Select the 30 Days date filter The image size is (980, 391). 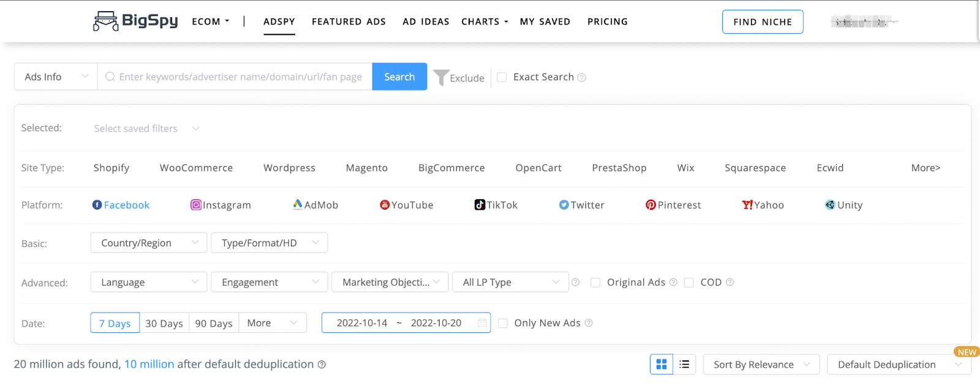click(x=164, y=323)
